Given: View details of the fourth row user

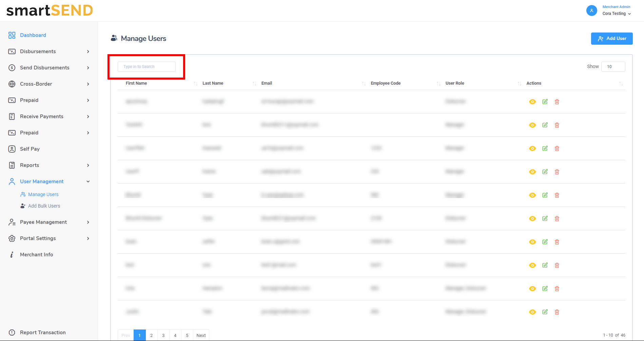Looking at the screenshot, I should click(532, 172).
